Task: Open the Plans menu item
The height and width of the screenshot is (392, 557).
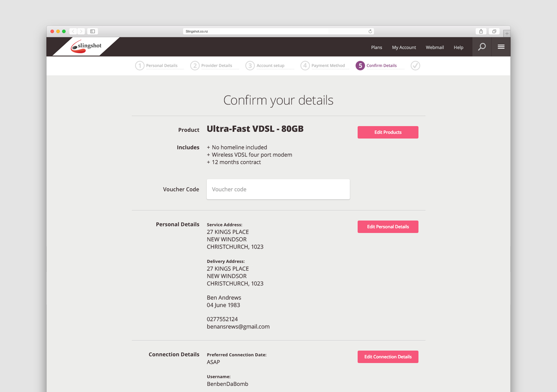Action: pos(377,48)
